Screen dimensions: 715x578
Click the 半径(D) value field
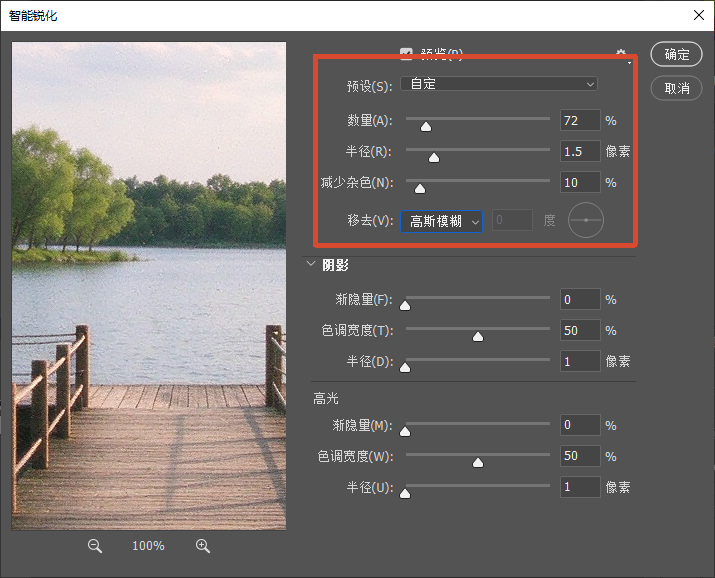click(x=580, y=361)
